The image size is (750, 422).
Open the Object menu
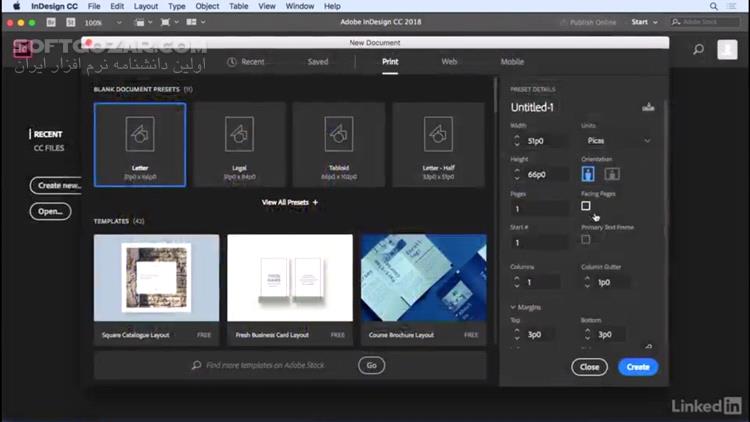click(207, 6)
